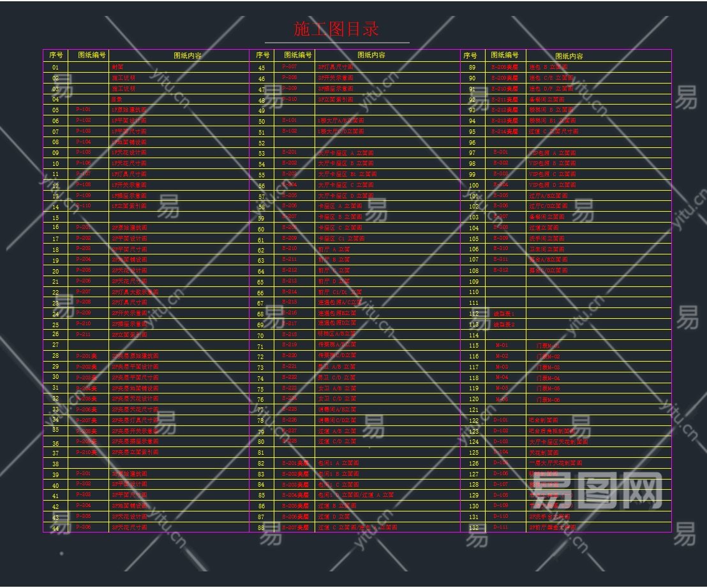Click the 目录 entry in row 04

(117, 99)
